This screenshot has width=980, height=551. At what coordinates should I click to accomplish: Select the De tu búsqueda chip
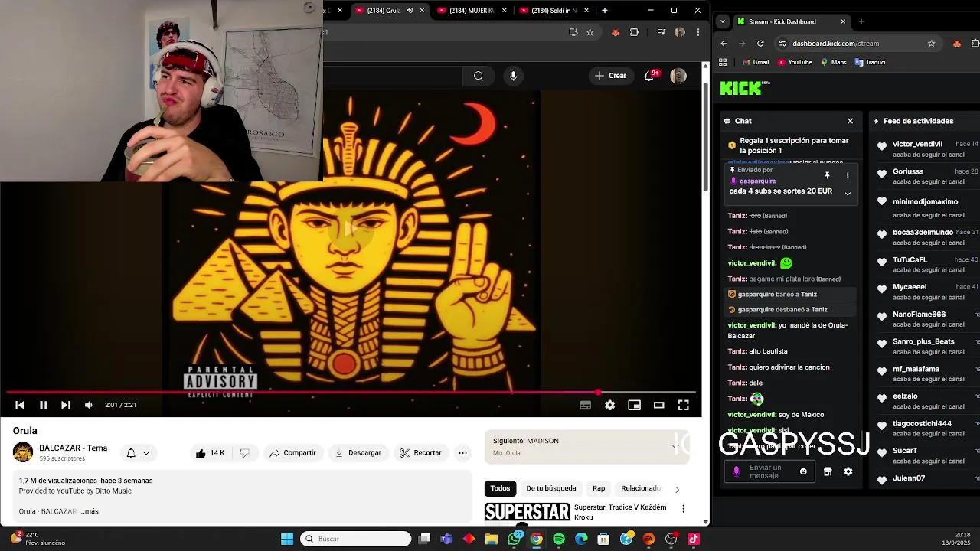550,488
